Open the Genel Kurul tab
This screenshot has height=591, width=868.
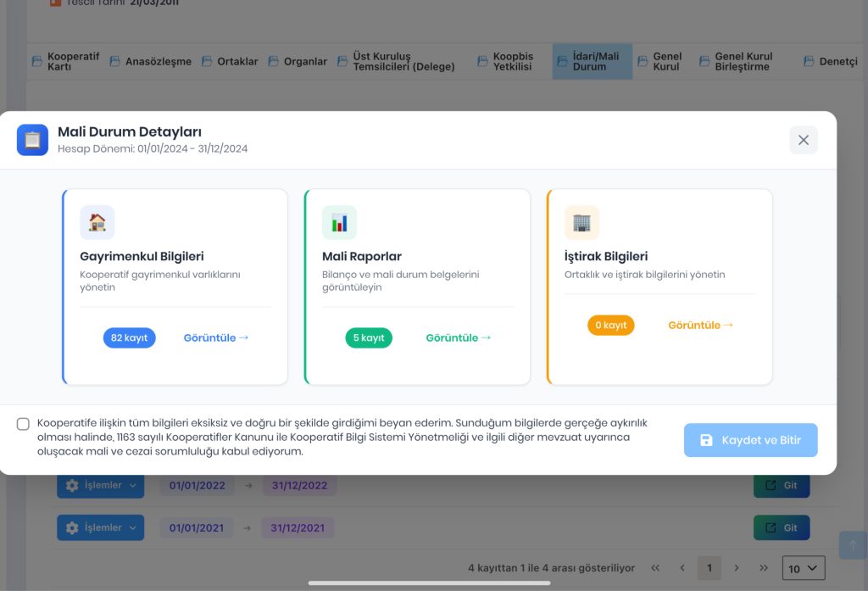[659, 62]
